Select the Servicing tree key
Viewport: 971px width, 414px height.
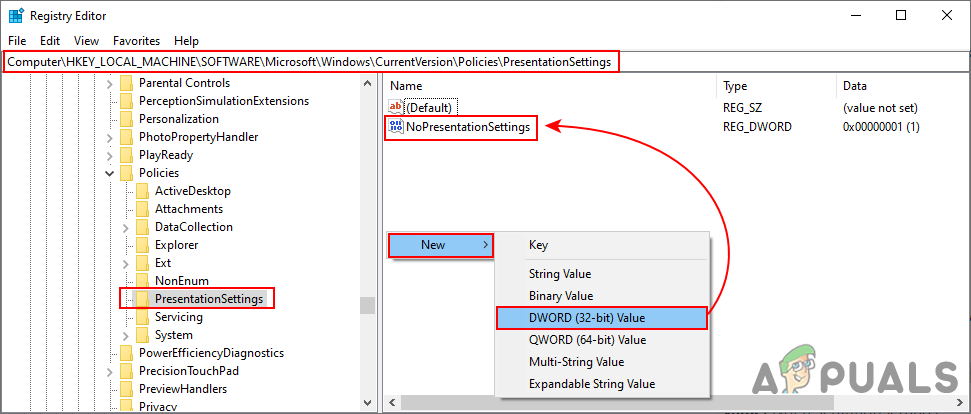pos(178,317)
